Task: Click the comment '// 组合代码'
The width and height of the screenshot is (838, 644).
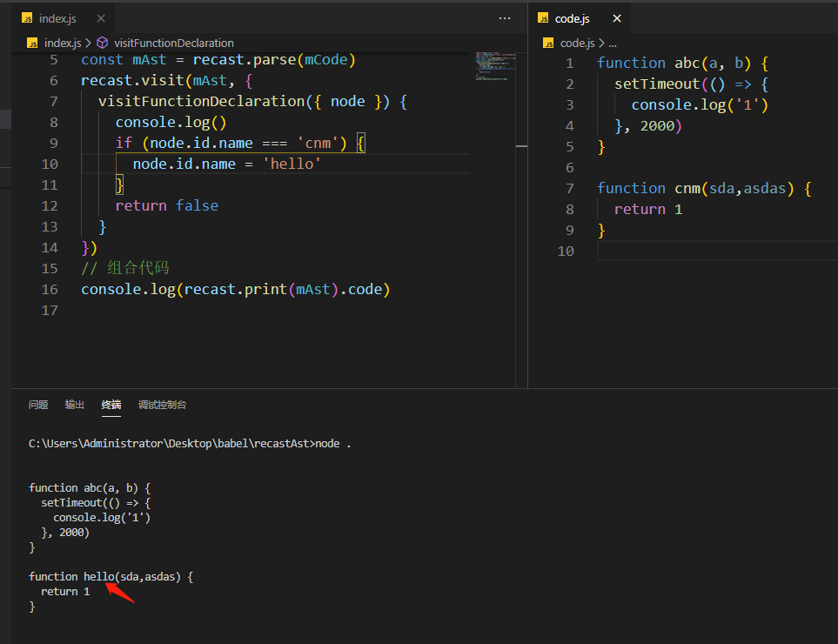Action: point(125,268)
